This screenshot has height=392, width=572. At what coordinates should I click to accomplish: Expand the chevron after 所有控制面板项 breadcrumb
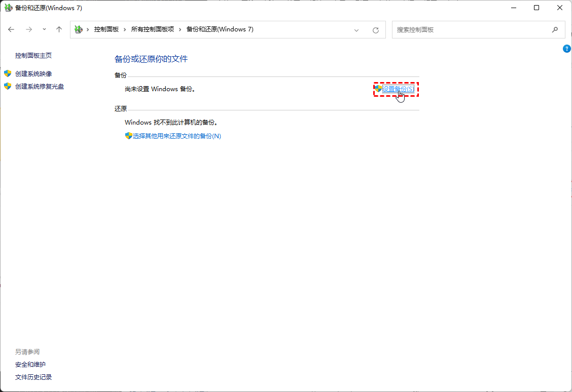(180, 29)
